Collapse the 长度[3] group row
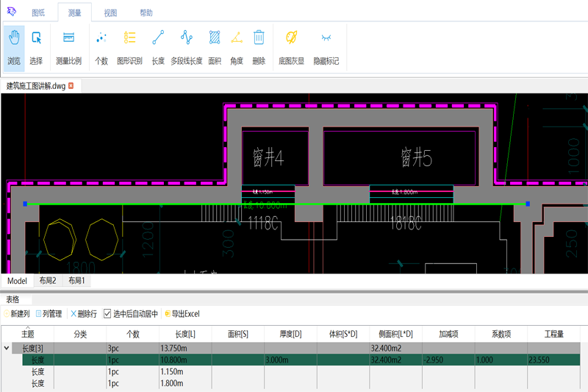This screenshot has width=588, height=392. (7, 348)
